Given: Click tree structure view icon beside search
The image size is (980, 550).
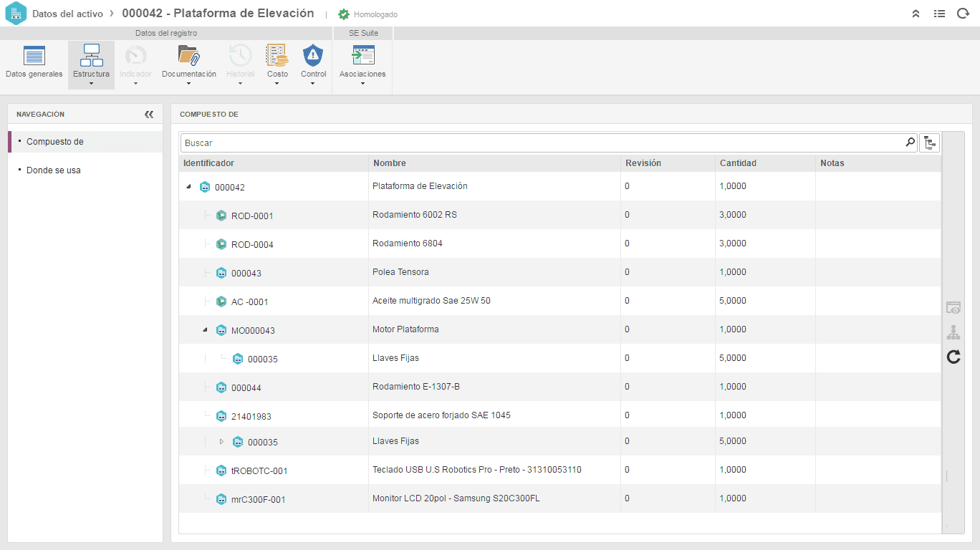Looking at the screenshot, I should point(930,143).
